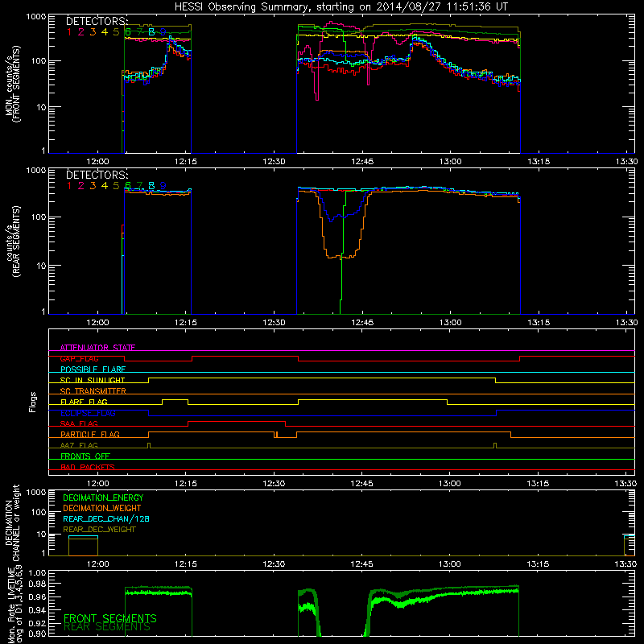Click detector 2 legend number in front segments panel
The image size is (644, 644).
coord(81,32)
